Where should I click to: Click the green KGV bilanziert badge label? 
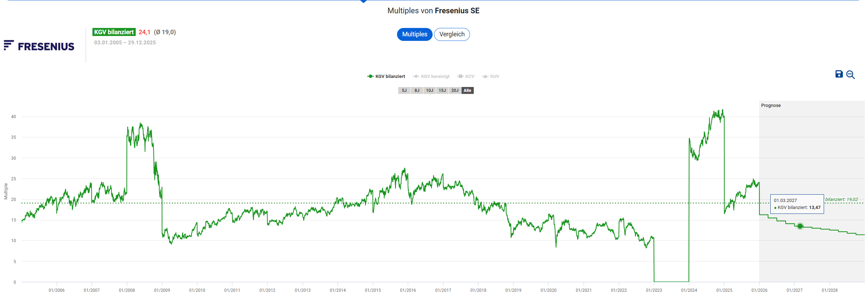coord(114,32)
